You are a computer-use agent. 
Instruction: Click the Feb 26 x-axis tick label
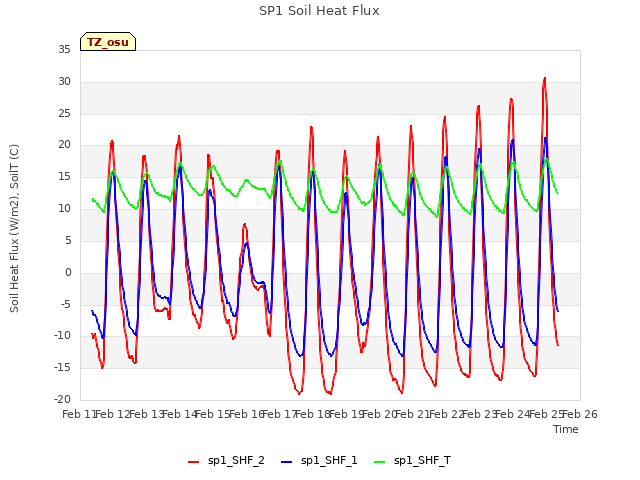581,414
